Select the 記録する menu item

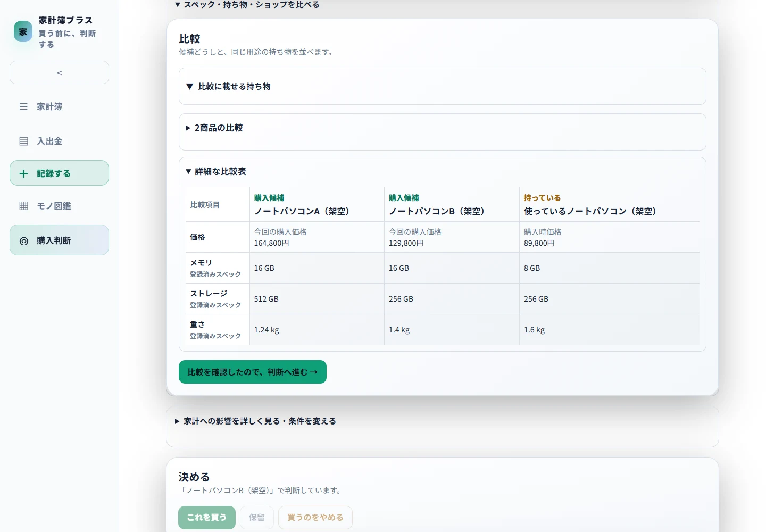(x=59, y=173)
